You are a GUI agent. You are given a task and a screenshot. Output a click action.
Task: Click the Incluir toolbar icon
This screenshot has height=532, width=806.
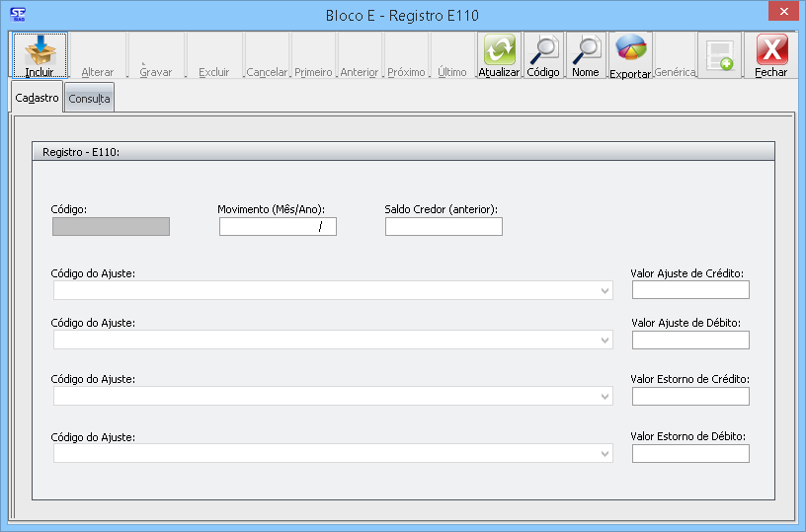point(40,49)
